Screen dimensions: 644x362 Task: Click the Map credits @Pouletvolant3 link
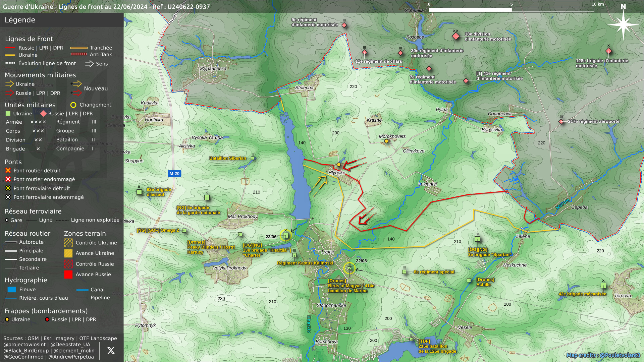[x=603, y=355]
